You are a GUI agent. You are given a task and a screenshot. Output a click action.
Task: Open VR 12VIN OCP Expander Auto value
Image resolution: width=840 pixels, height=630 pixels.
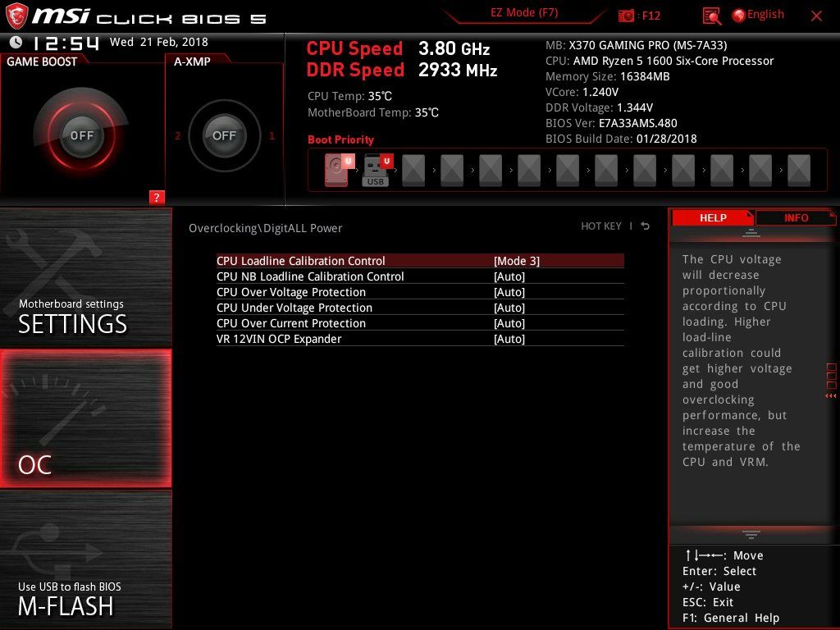[509, 339]
